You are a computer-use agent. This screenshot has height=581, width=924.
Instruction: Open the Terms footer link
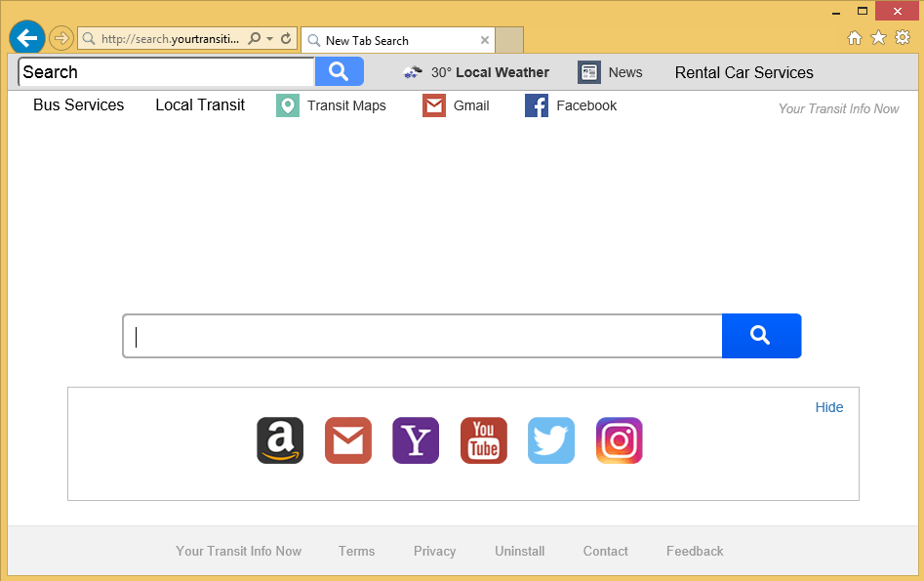pos(356,551)
